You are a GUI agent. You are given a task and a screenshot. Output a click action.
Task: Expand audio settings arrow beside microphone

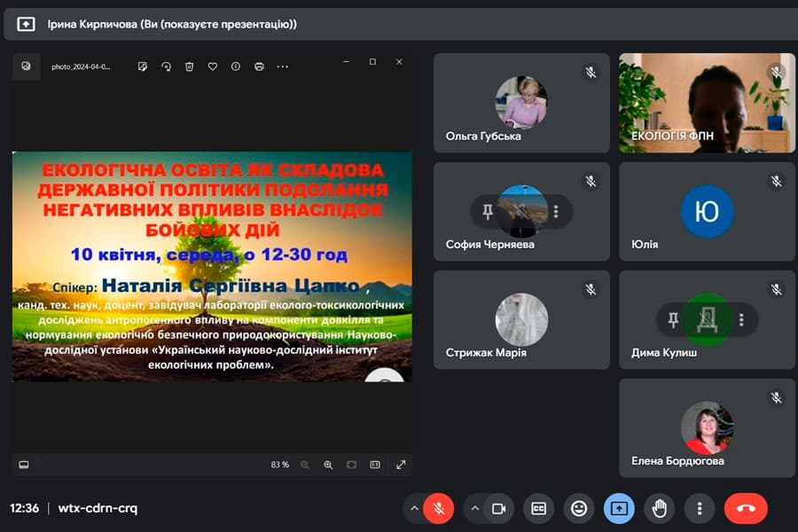414,508
